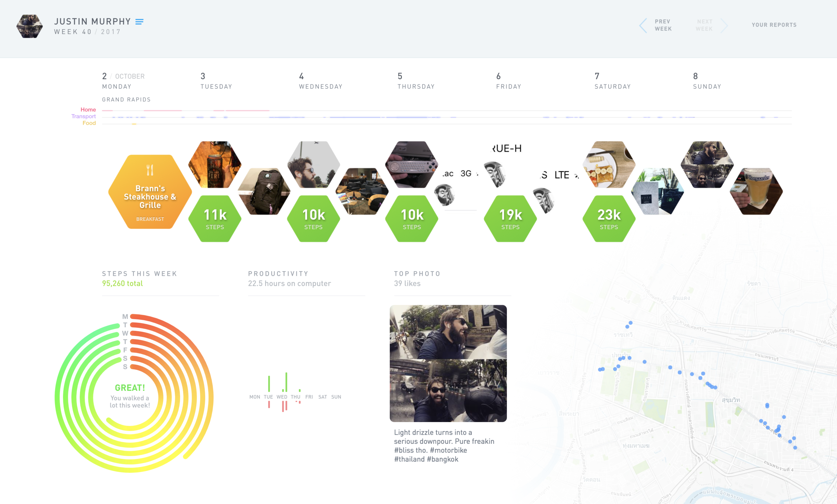The width and height of the screenshot is (837, 504).
Task: Select Tuesday 3 day header
Action: (216, 81)
